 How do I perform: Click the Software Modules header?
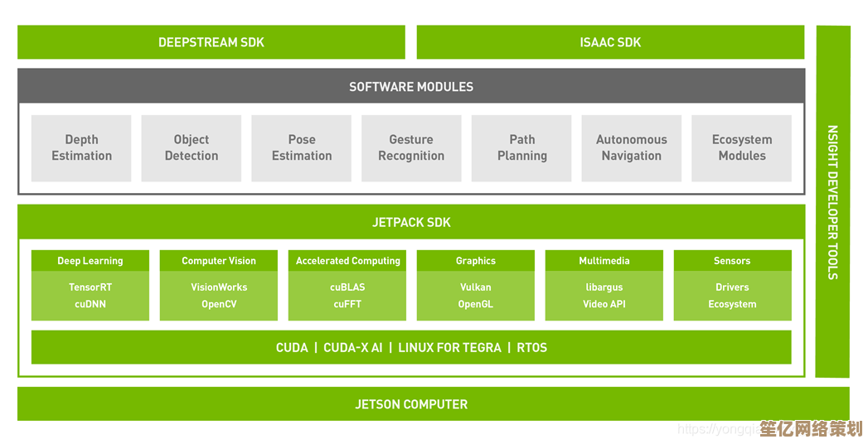(411, 86)
